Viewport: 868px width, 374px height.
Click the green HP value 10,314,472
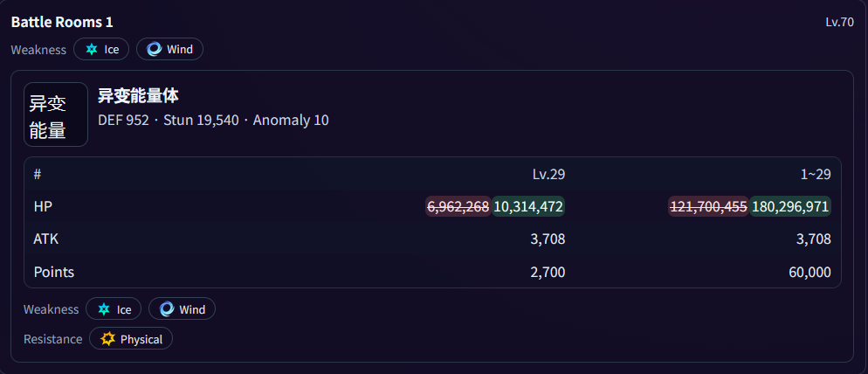(528, 207)
